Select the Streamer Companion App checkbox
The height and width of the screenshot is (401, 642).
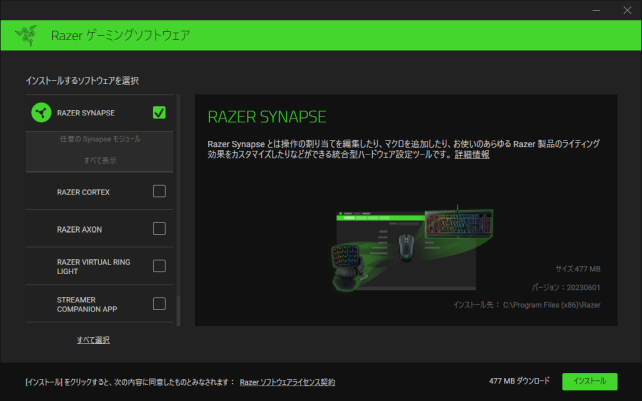pos(159,304)
